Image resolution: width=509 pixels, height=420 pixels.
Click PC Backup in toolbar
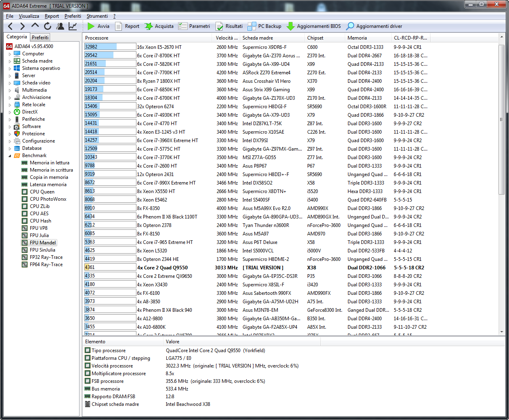pyautogui.click(x=264, y=26)
